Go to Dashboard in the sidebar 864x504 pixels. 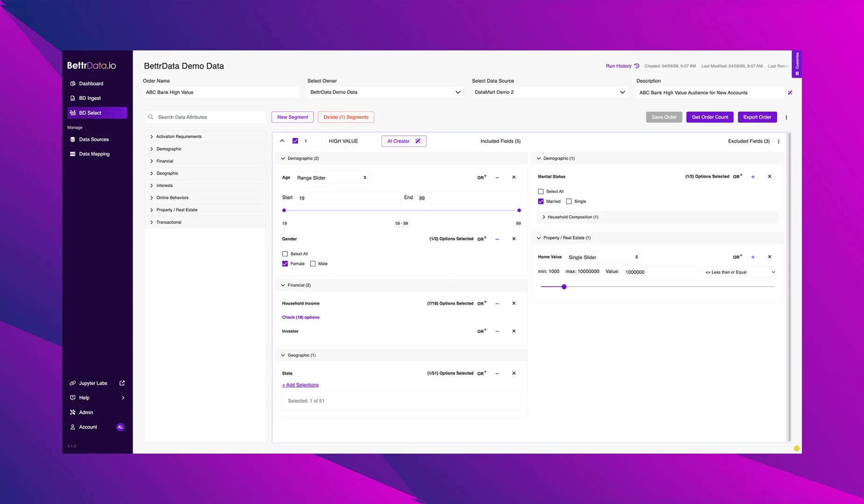91,84
